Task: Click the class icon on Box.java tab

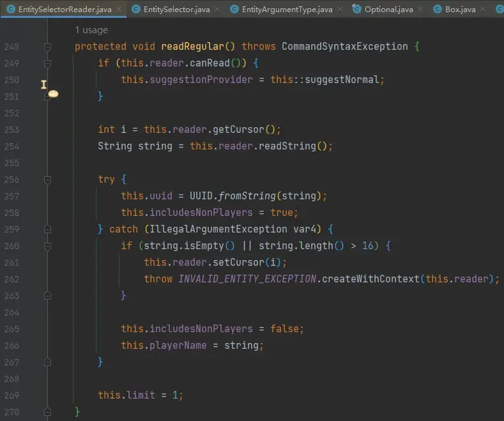Action: pos(438,9)
